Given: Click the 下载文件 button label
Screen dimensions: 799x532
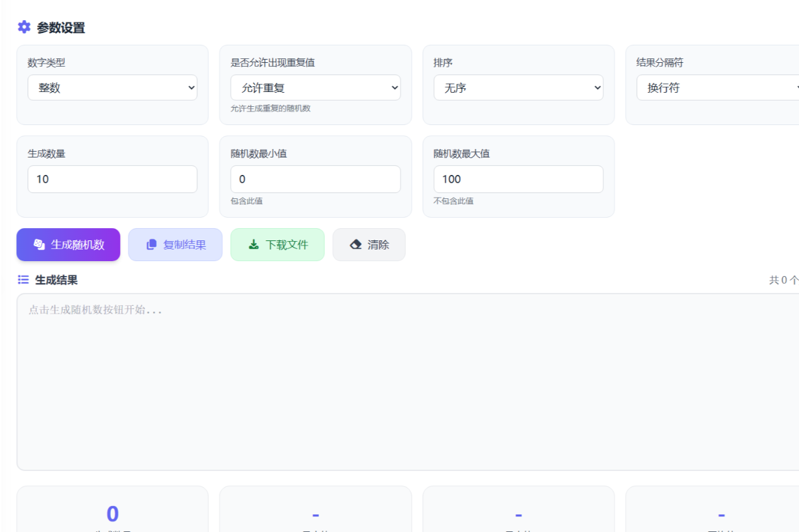Looking at the screenshot, I should (x=287, y=244).
